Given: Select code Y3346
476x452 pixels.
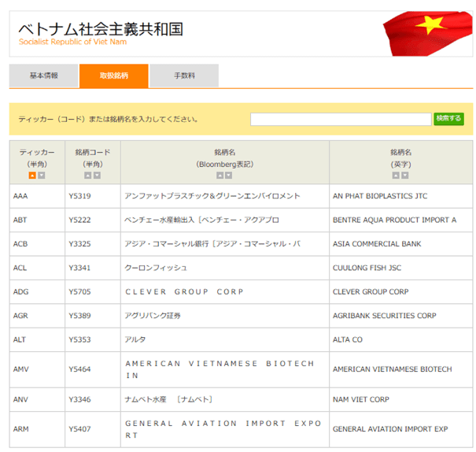Looking at the screenshot, I should coord(79,399).
